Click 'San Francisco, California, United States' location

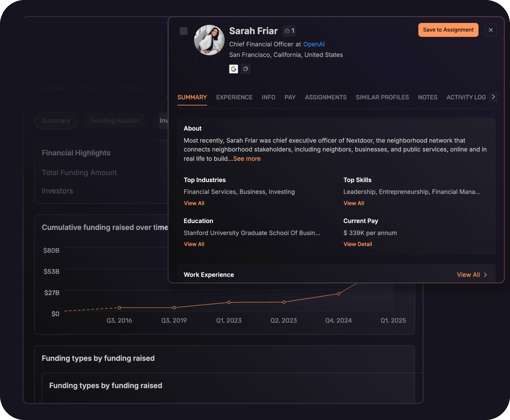pos(286,55)
